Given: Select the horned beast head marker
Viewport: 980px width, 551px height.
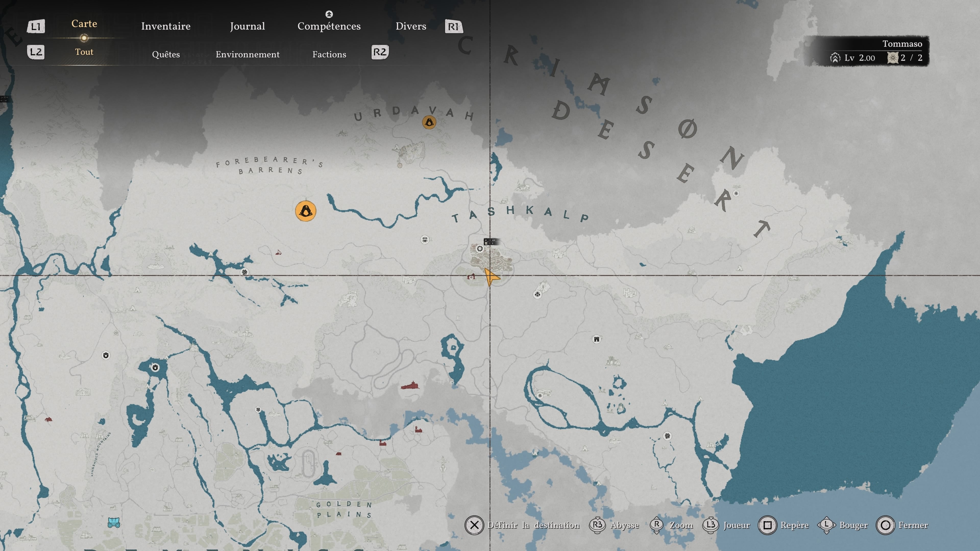Looking at the screenshot, I should tap(258, 409).
